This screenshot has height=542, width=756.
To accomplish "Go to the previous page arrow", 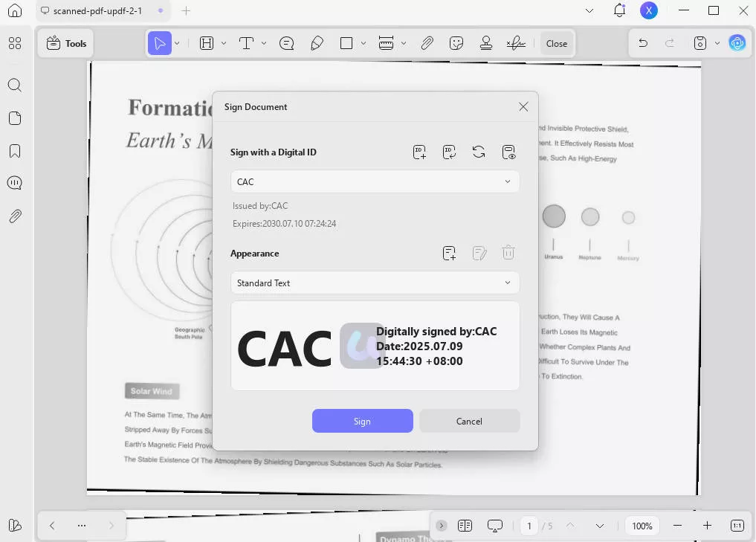I will [570, 525].
